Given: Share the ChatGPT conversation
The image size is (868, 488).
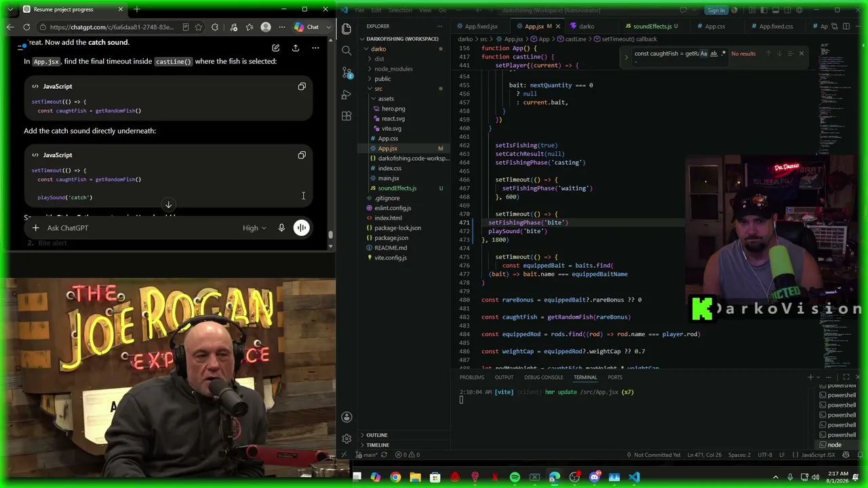Looking at the screenshot, I should coord(296,48).
